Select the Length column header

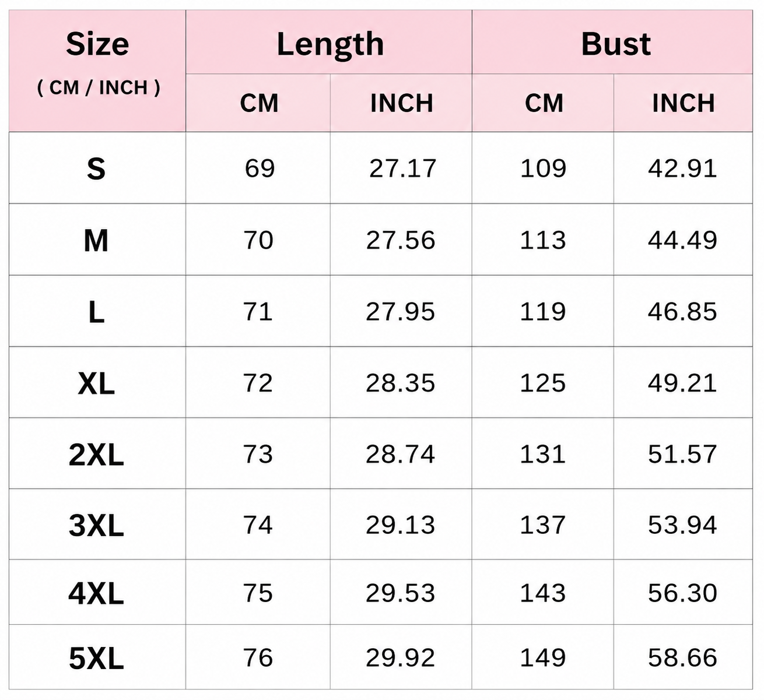click(329, 43)
